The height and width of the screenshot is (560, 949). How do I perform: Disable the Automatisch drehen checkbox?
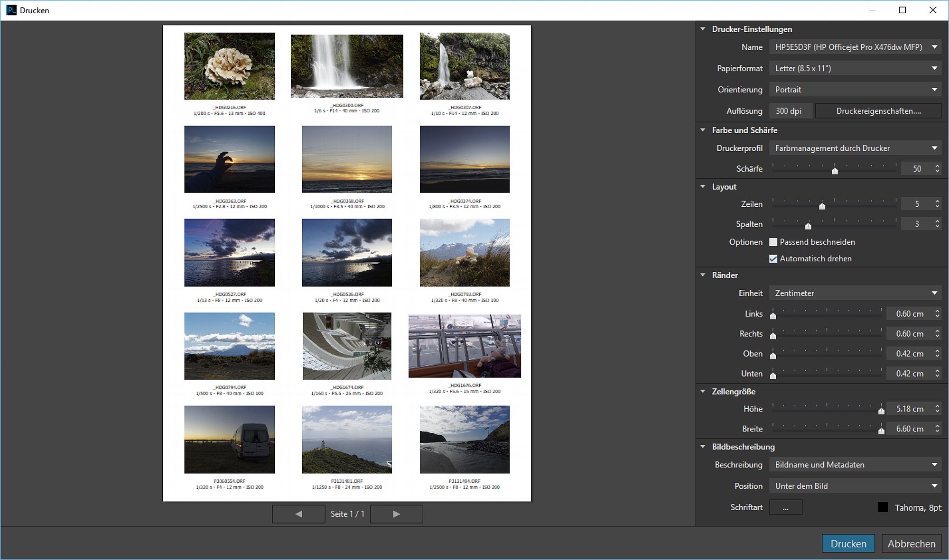coord(773,259)
